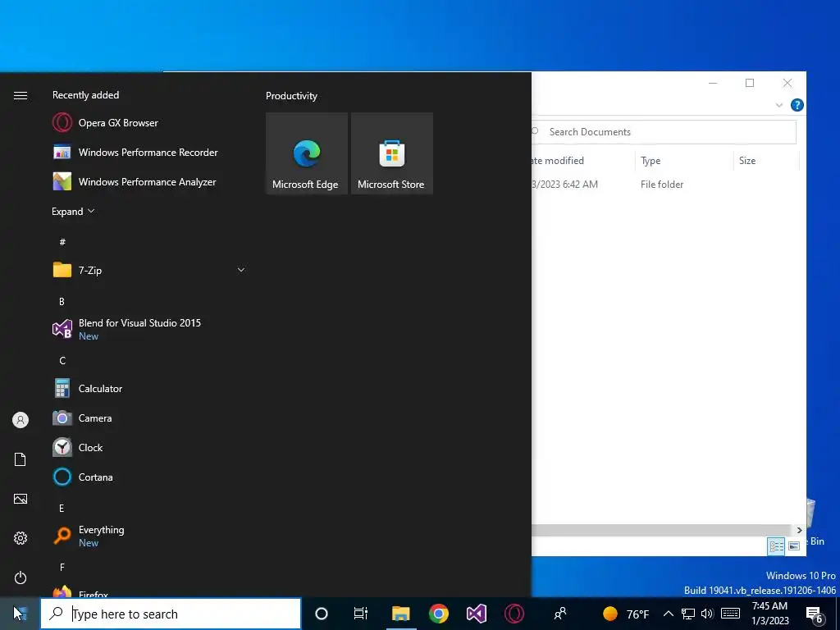Screen dimensions: 840x630
Task: Show hidden system tray icons
Action: coord(668,614)
